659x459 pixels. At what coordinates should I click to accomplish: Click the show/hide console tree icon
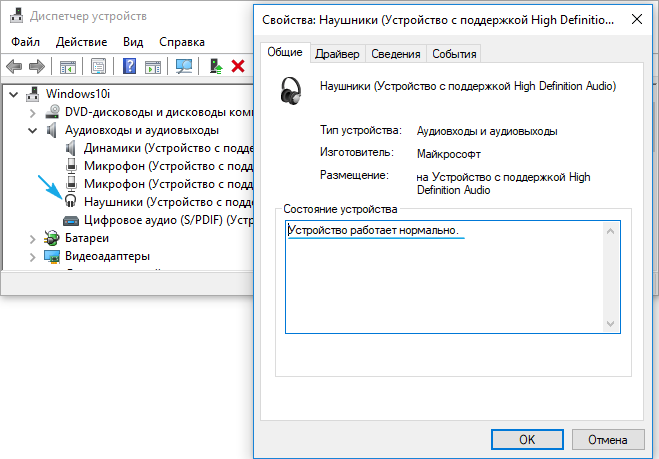coord(68,66)
